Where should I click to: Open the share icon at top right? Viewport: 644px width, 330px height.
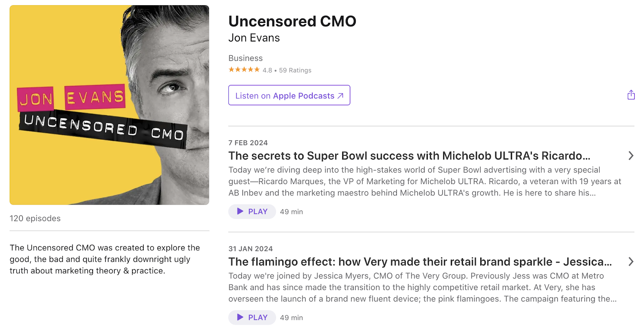(631, 95)
